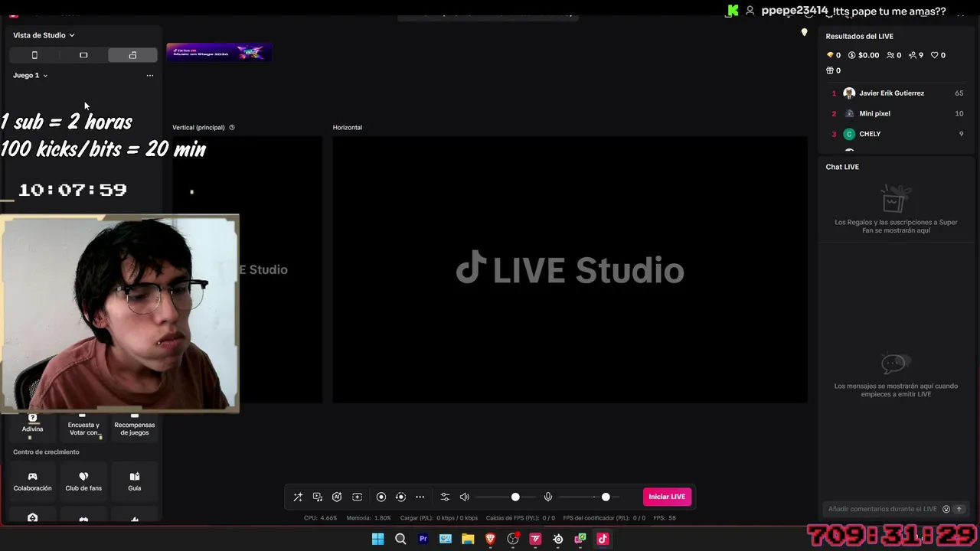Open Brave browser from taskbar
Screen dimensions: 980x551
point(491,539)
